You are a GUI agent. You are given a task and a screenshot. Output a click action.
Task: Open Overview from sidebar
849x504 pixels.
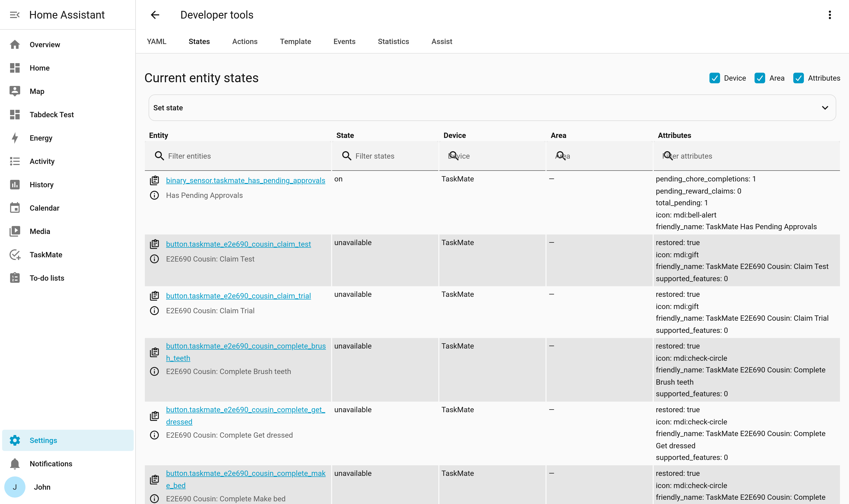pos(68,45)
